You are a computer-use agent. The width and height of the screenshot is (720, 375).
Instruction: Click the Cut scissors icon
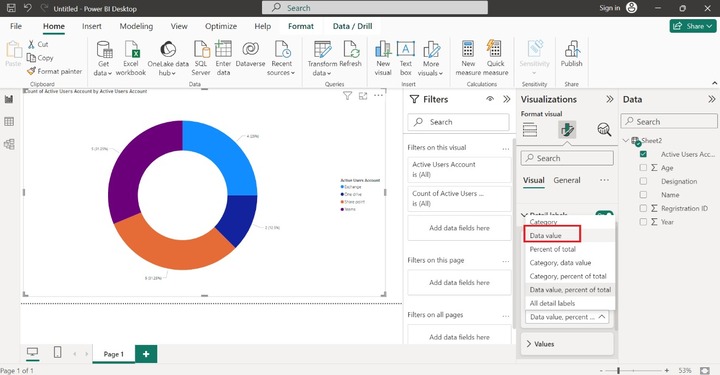(31, 44)
